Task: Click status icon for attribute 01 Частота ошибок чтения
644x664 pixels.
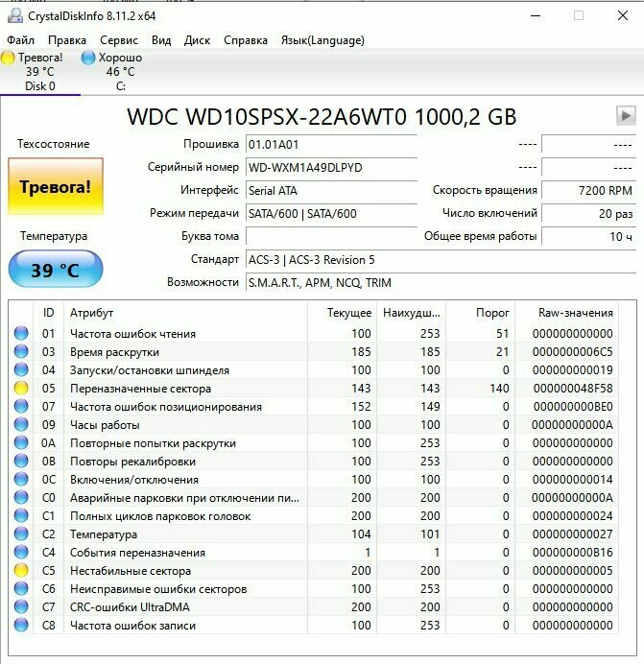Action: pos(21,333)
